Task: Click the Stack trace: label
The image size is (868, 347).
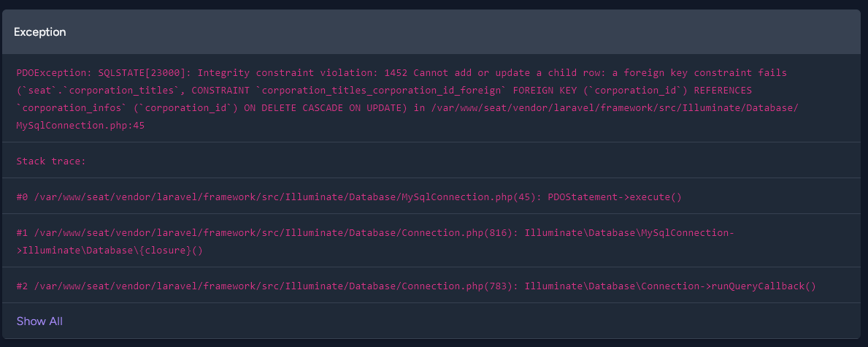Action: tap(51, 161)
